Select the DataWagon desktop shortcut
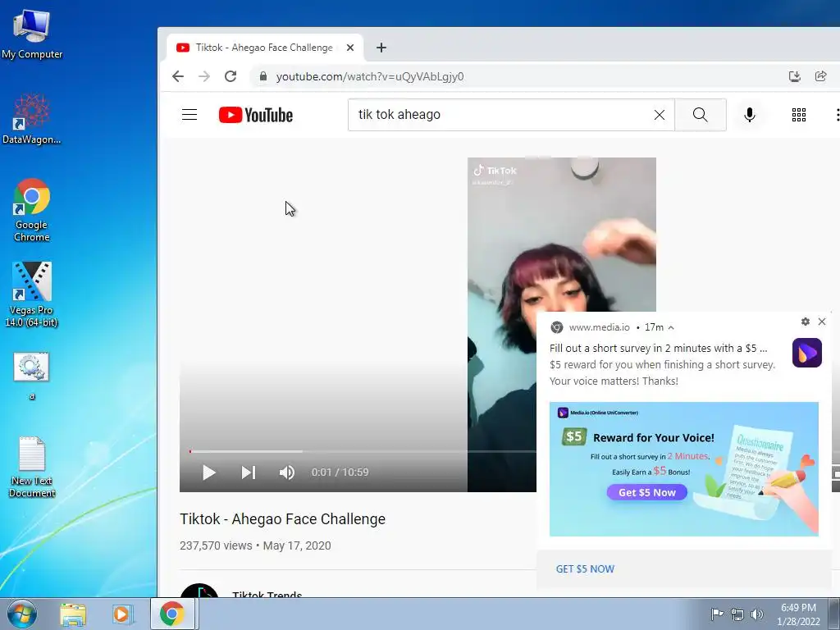The width and height of the screenshot is (840, 630). pyautogui.click(x=32, y=119)
